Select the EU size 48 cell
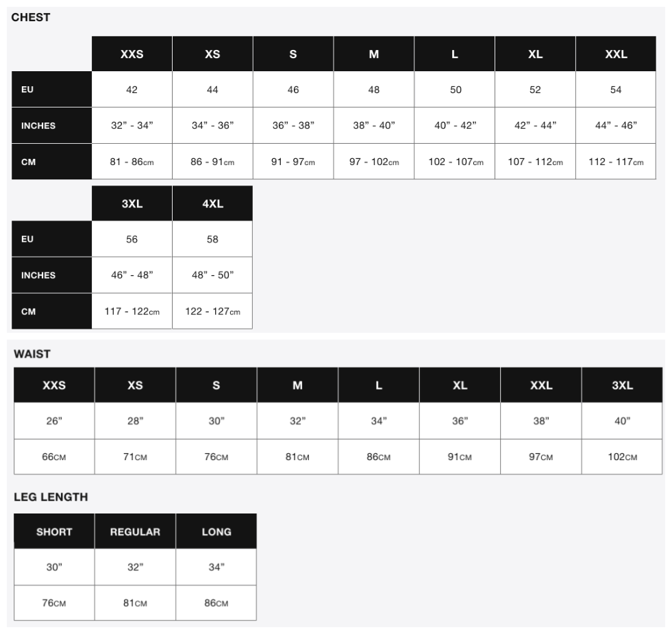The image size is (672, 634). (374, 90)
